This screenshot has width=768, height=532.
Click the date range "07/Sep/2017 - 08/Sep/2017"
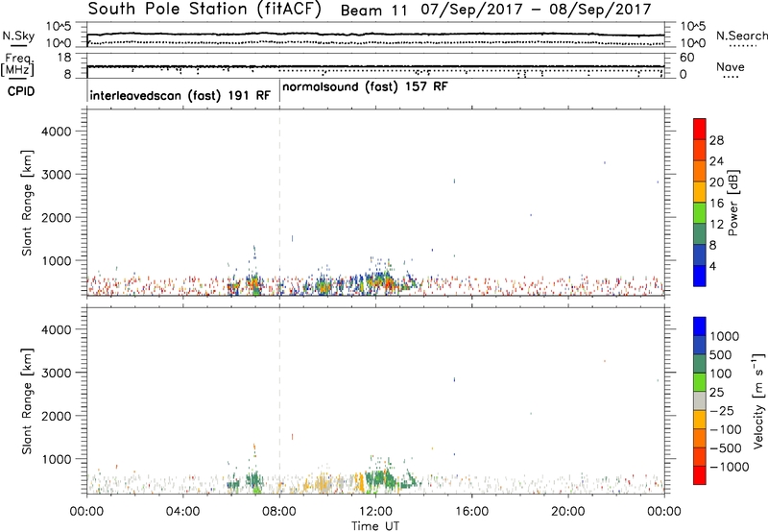click(x=536, y=10)
